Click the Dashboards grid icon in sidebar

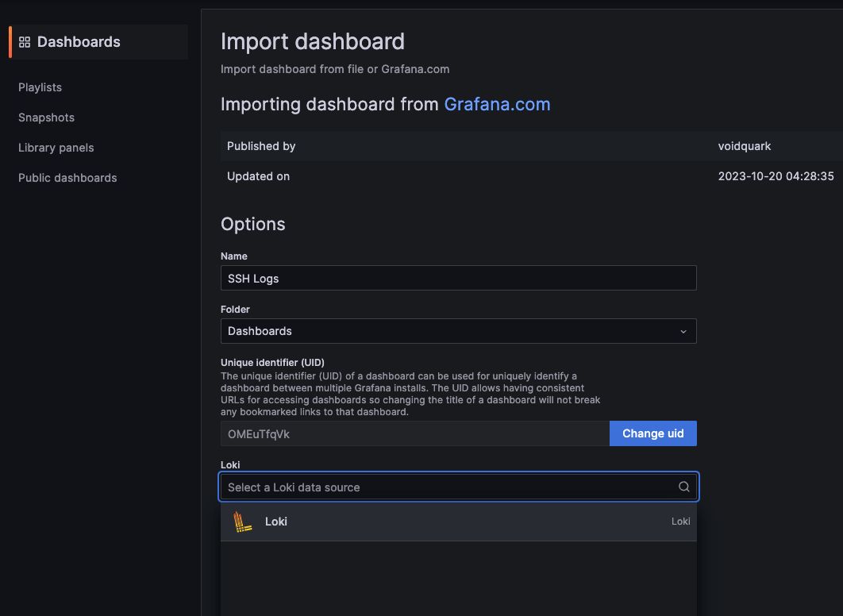pyautogui.click(x=24, y=42)
